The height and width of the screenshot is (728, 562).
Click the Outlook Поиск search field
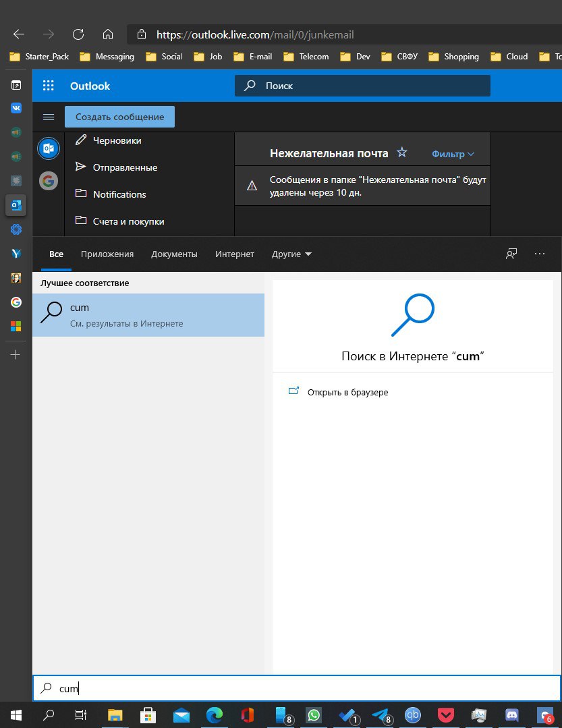point(362,86)
